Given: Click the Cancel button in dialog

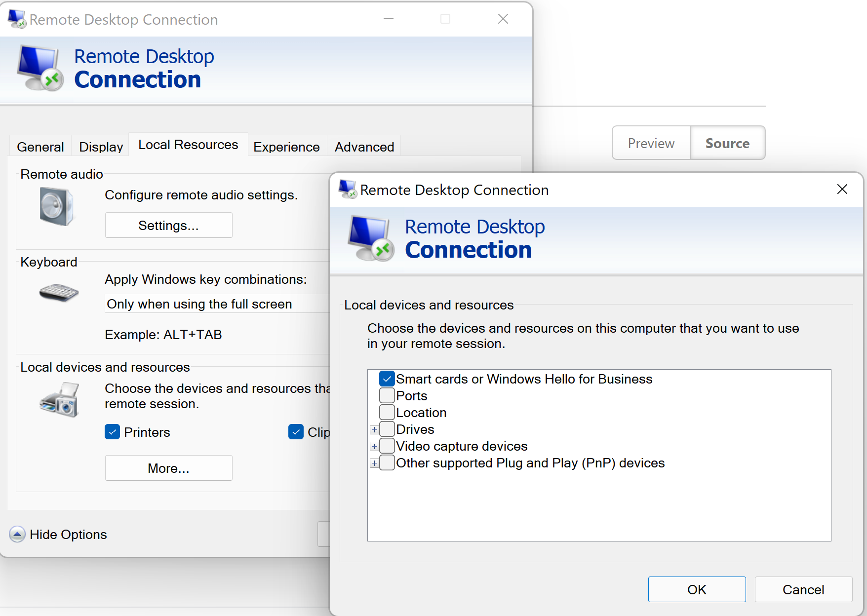Looking at the screenshot, I should tap(803, 589).
